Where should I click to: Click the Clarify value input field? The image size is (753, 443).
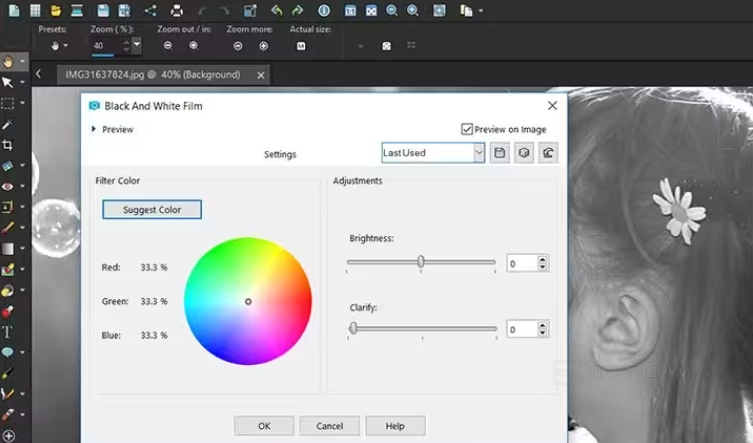pyautogui.click(x=521, y=329)
